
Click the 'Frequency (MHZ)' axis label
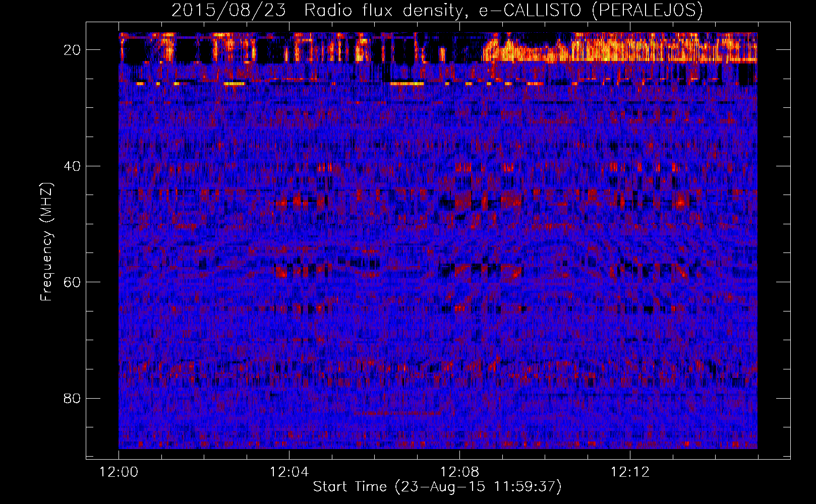tap(46, 242)
